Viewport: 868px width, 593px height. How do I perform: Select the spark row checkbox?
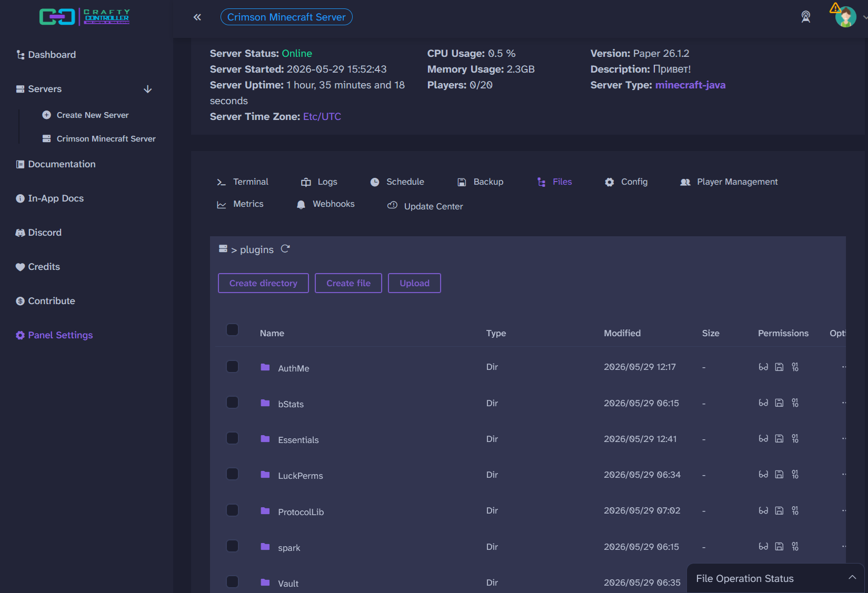(x=232, y=546)
